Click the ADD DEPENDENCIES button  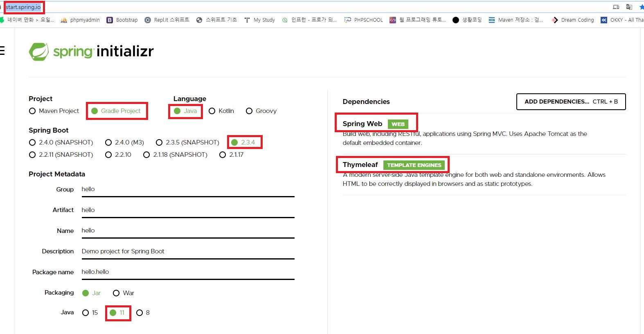(x=571, y=102)
